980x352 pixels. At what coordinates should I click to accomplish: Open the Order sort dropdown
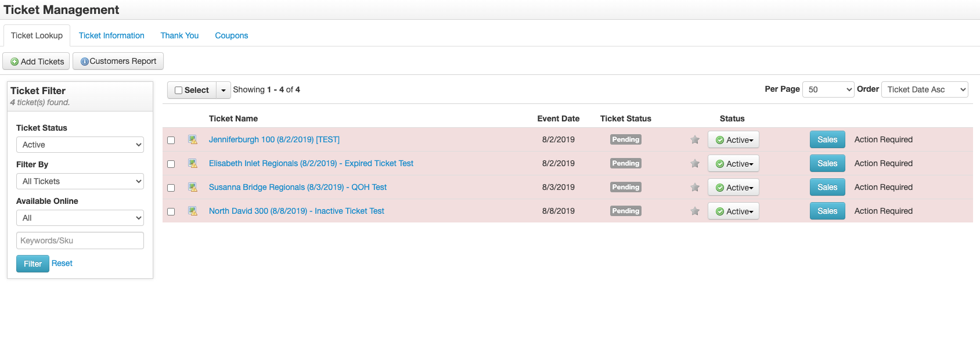(924, 89)
